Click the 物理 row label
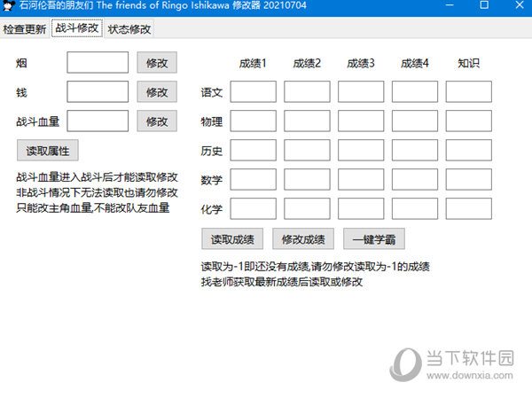Viewport: 532px width, 398px height. pyautogui.click(x=212, y=121)
